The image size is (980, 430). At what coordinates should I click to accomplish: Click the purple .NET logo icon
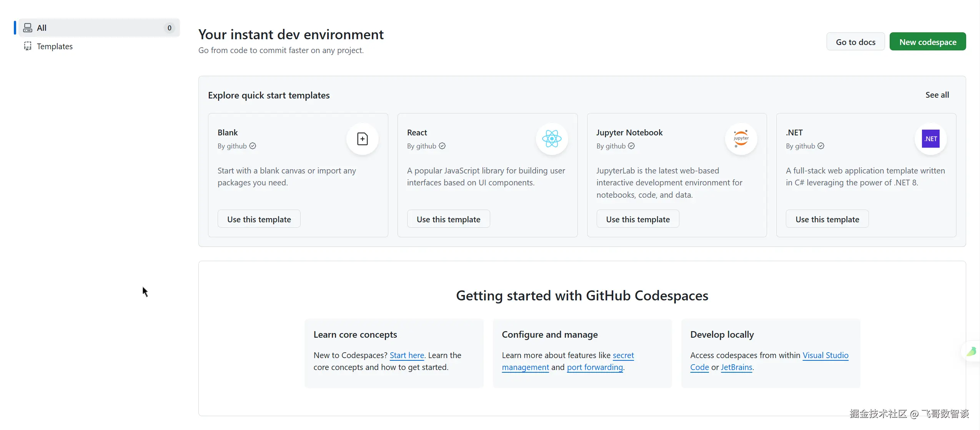pos(930,139)
